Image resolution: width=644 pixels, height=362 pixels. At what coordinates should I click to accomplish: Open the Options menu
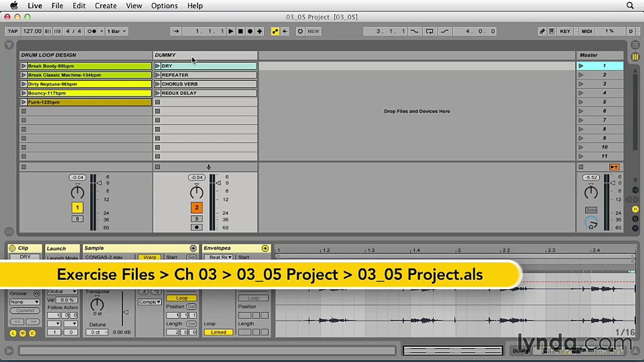(165, 6)
